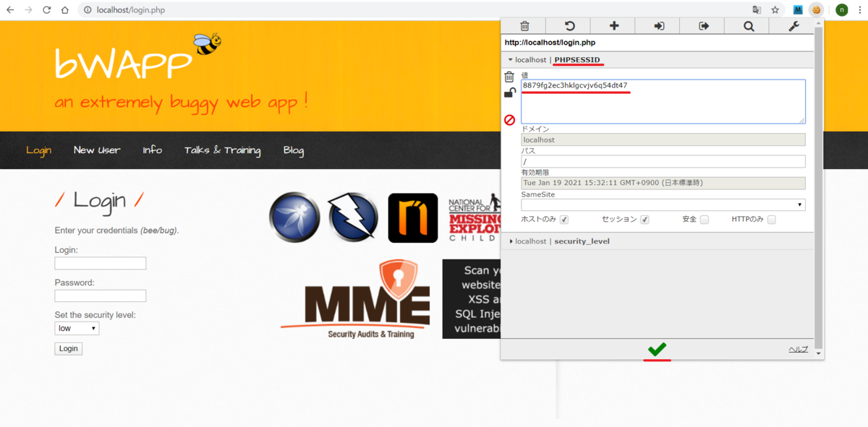Click the orange Netsparker logo
The image size is (868, 427).
pos(413,217)
